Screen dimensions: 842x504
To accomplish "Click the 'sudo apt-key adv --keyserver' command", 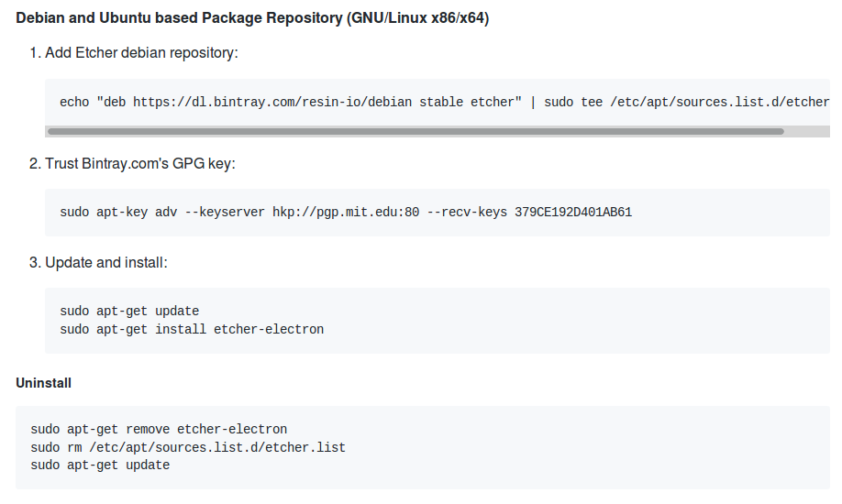I will click(346, 212).
